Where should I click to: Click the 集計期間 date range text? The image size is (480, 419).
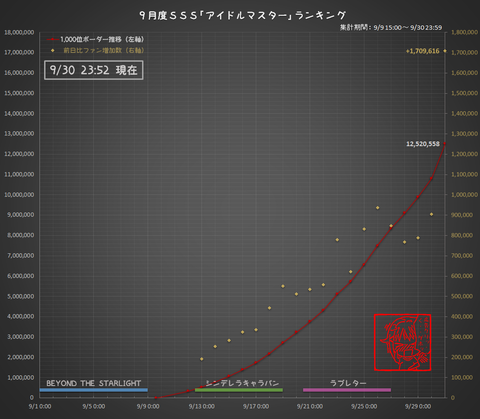coord(391,27)
